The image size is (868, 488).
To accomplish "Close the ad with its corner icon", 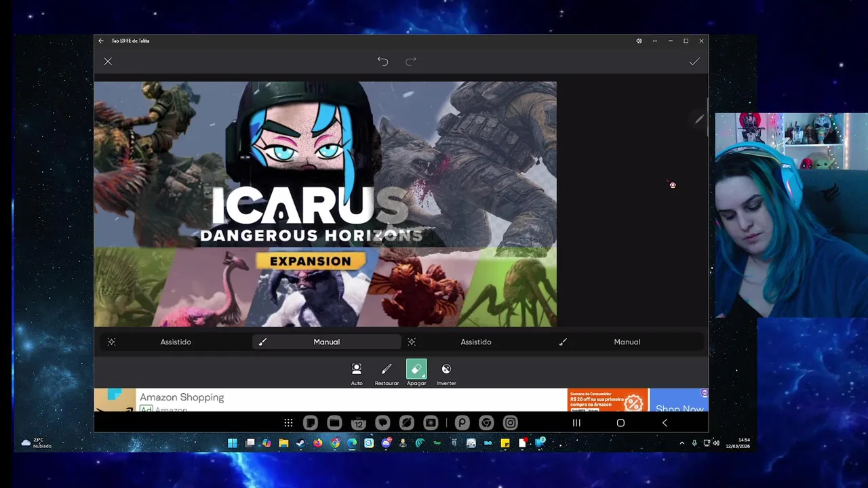I will click(705, 393).
